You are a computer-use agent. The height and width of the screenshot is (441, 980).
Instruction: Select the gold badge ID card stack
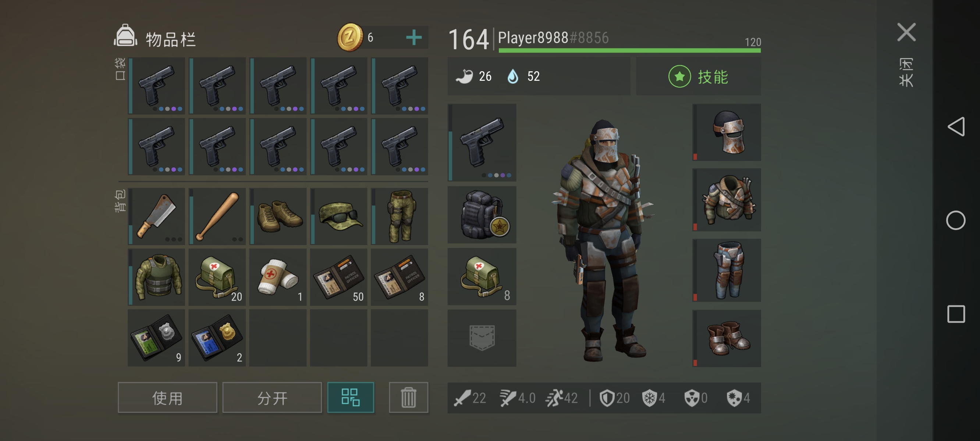(x=217, y=338)
